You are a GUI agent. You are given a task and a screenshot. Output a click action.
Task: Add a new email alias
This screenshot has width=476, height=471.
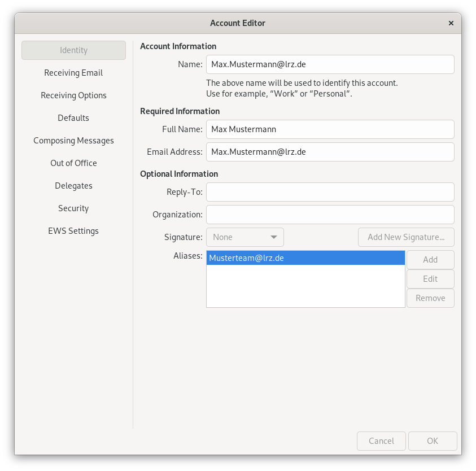coord(430,259)
